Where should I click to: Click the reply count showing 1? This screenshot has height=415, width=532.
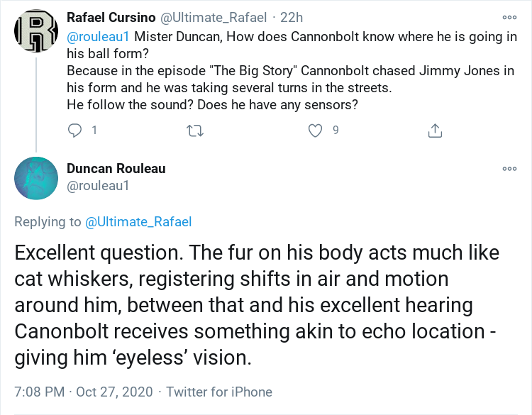(x=94, y=131)
